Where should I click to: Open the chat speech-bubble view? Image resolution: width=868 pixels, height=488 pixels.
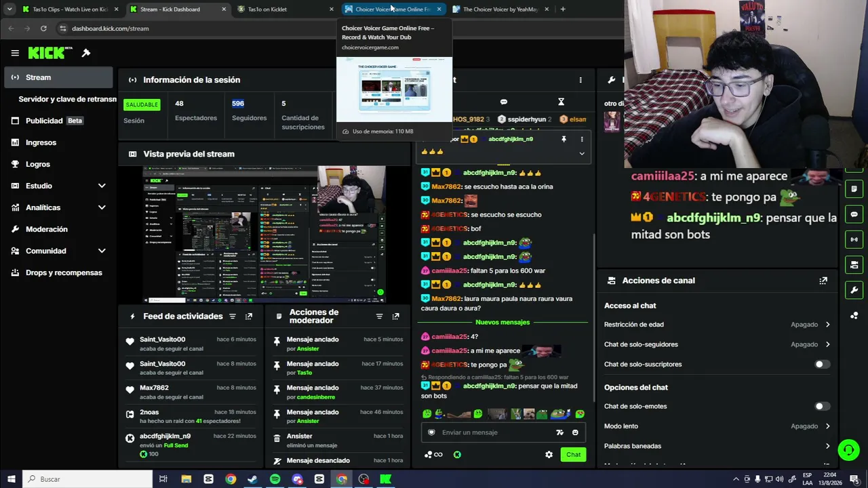tap(503, 102)
